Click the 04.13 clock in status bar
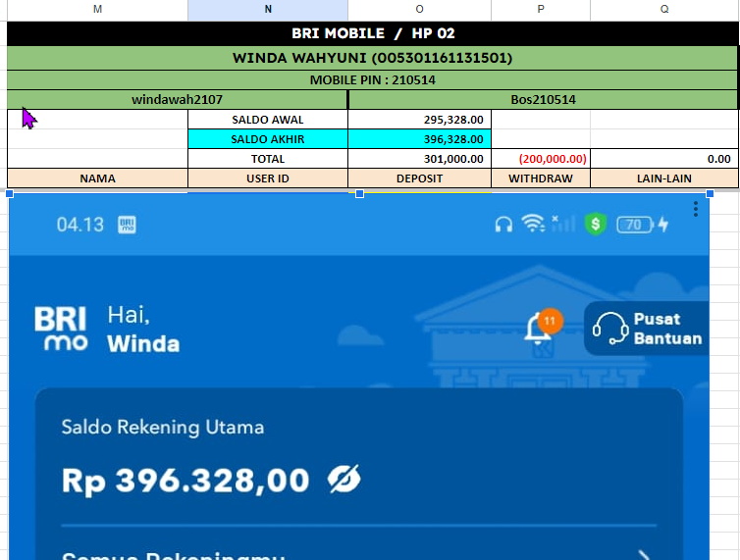Image resolution: width=740 pixels, height=560 pixels. (80, 225)
